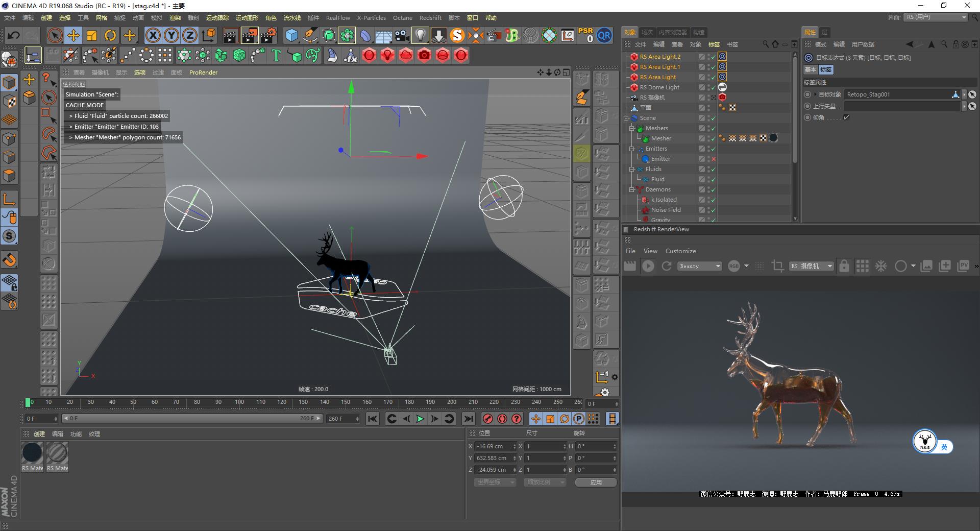Activate the Rotate tool
This screenshot has width=980, height=531.
111,35
